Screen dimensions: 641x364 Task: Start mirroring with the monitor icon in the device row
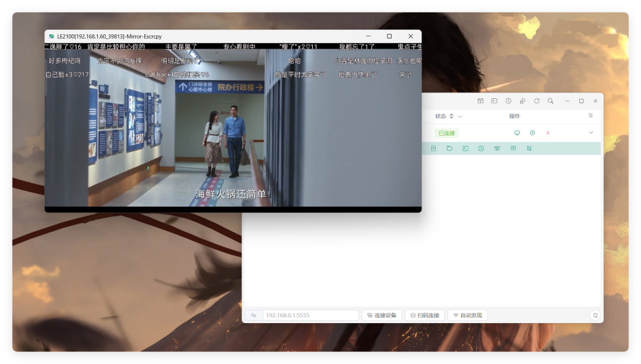[517, 133]
